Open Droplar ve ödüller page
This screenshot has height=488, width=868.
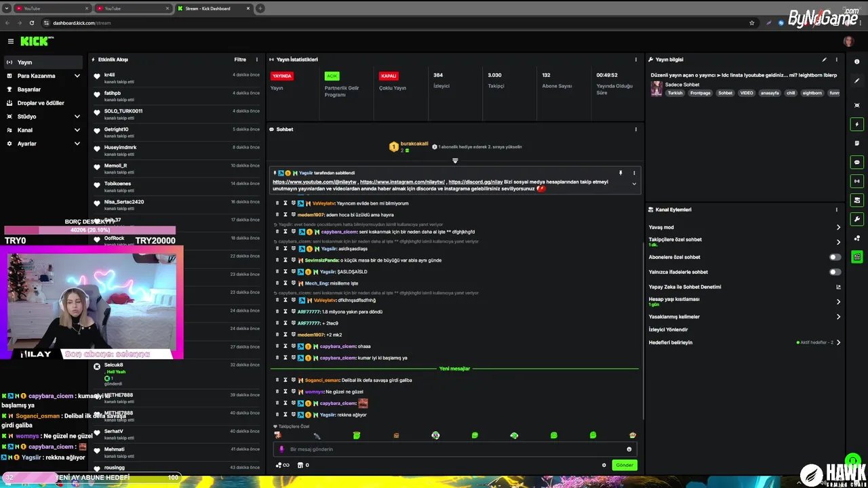tap(43, 103)
